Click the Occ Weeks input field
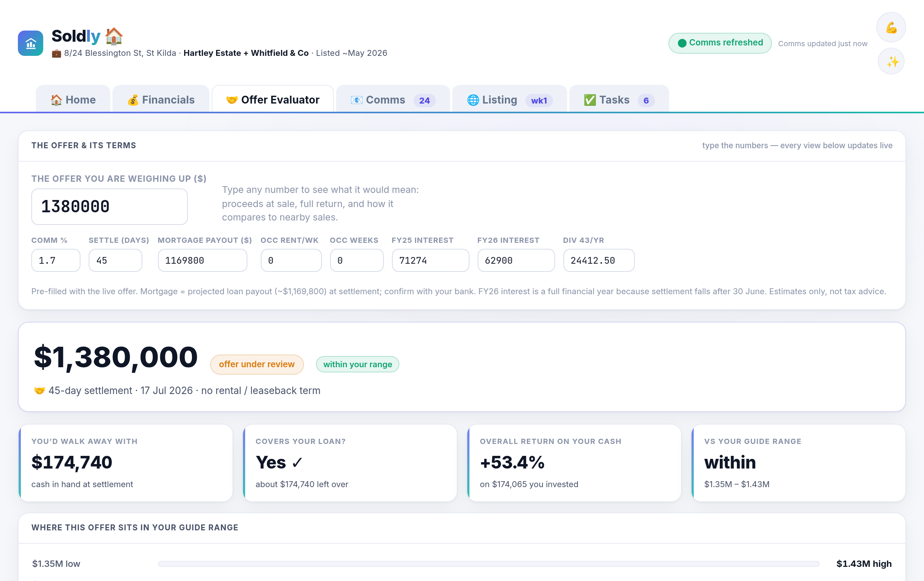 click(x=357, y=260)
